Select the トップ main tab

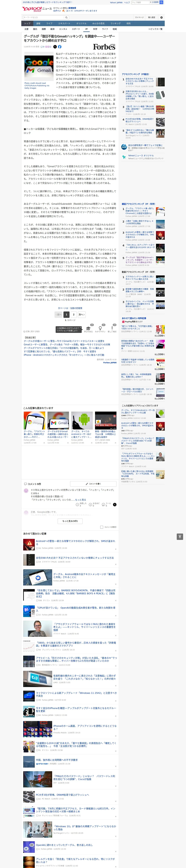[27, 24]
